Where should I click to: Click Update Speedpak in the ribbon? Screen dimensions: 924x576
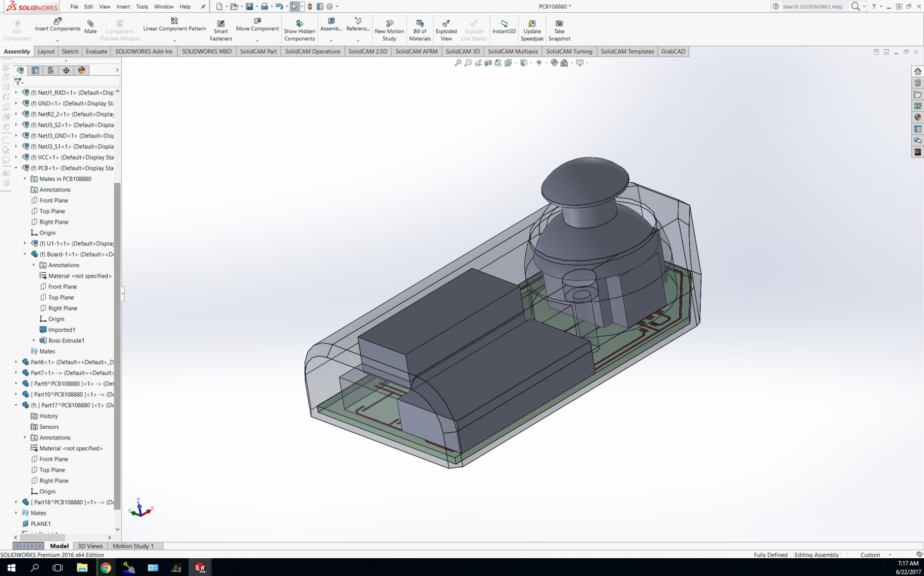(531, 29)
